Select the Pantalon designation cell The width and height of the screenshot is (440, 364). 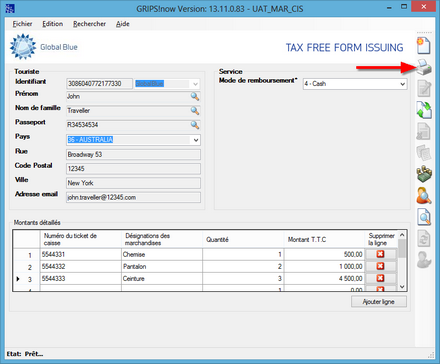(162, 267)
